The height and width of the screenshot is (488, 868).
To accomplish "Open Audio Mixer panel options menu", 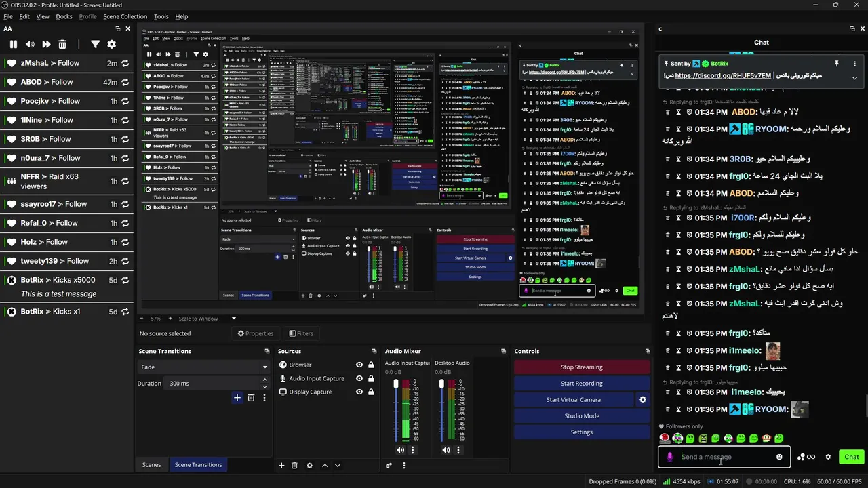I will 404,466.
